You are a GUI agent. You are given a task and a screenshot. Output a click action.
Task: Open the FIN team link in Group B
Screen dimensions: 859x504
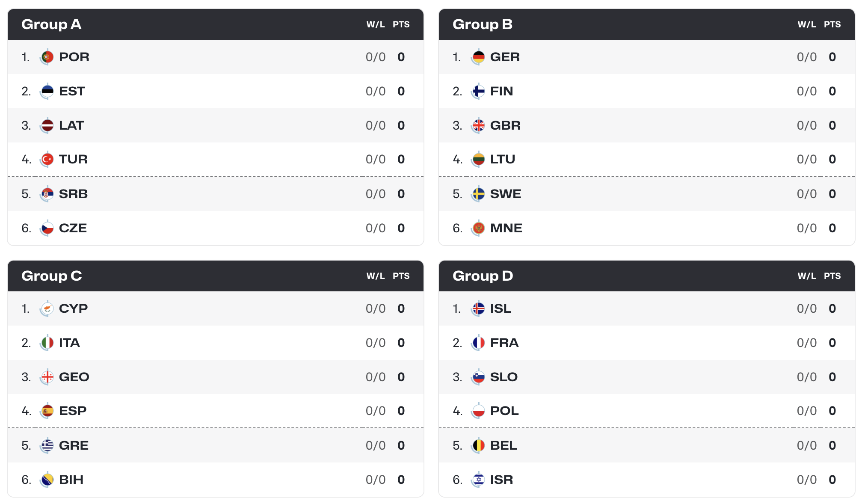pyautogui.click(x=501, y=91)
